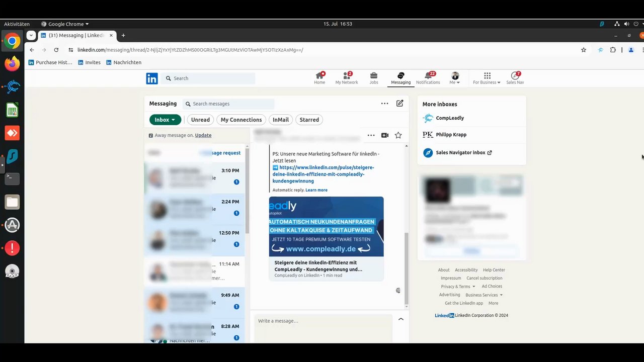Image resolution: width=644 pixels, height=362 pixels.
Task: Launch Firefox from the dock
Action: 12,63
